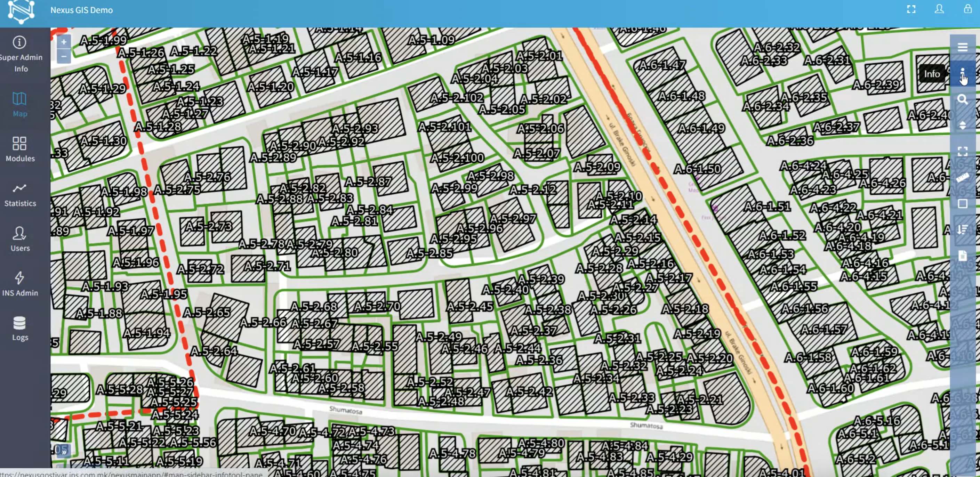Image resolution: width=980 pixels, height=477 pixels.
Task: Open the sort layers tool
Action: (963, 229)
